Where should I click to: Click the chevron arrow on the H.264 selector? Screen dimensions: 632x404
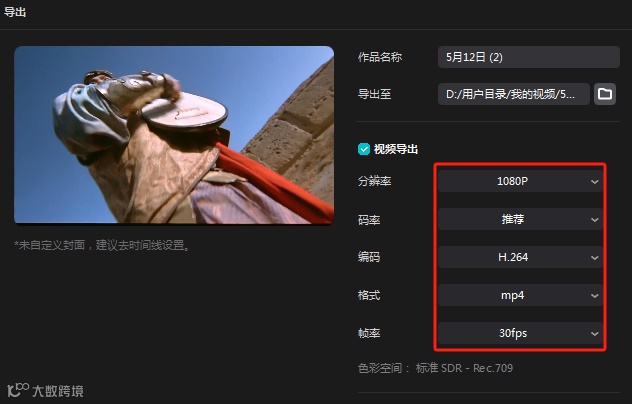595,258
